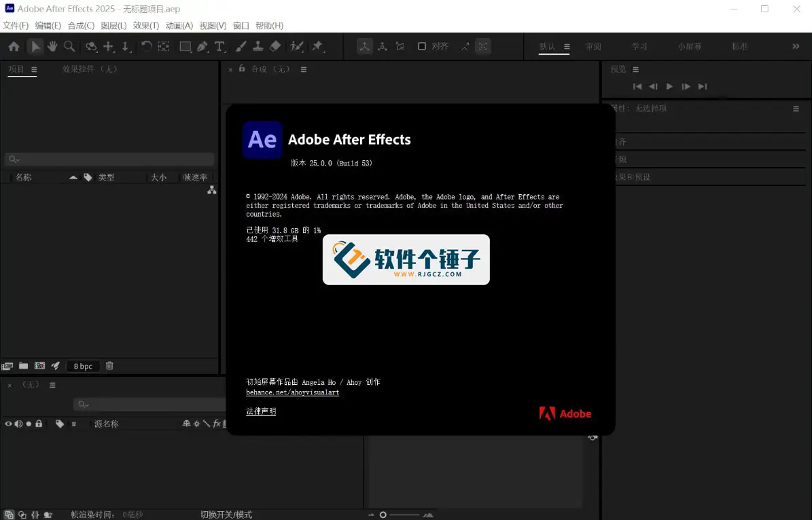
Task: Select the Pan camera tool
Action: pos(109,47)
